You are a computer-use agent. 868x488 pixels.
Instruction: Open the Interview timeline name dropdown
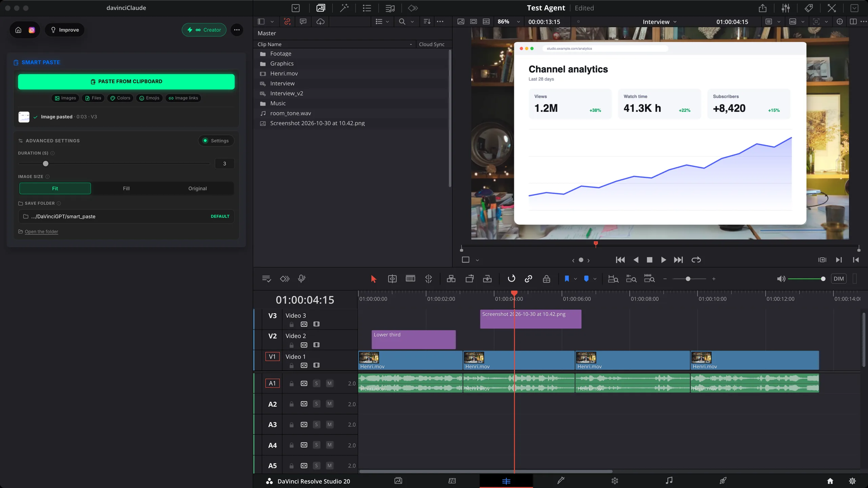[660, 22]
